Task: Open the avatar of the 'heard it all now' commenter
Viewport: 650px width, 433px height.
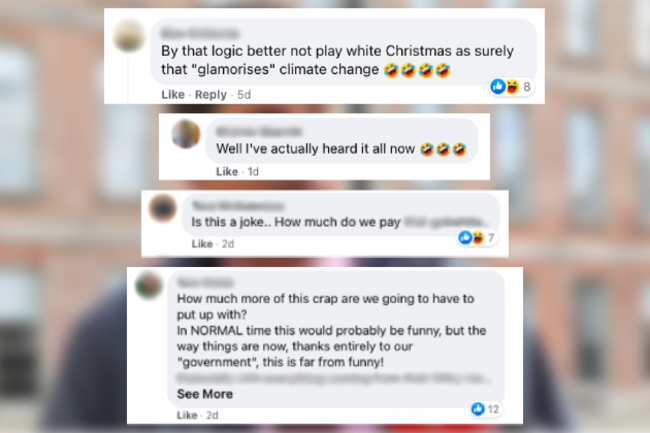Action: [186, 134]
